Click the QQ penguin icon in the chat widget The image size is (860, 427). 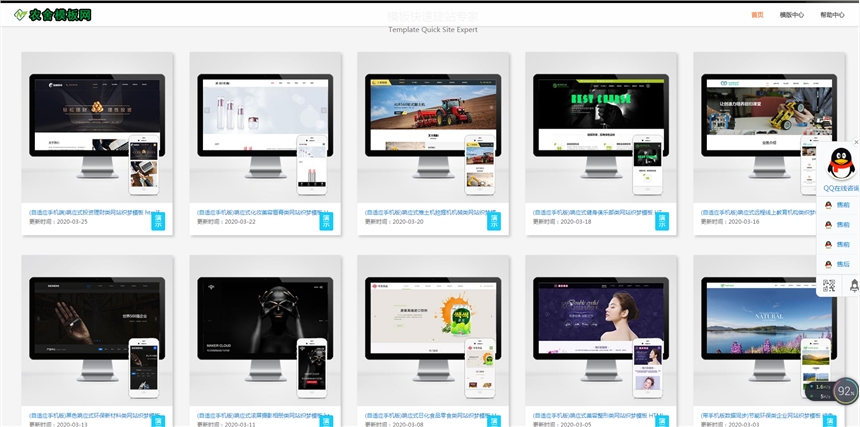841,161
